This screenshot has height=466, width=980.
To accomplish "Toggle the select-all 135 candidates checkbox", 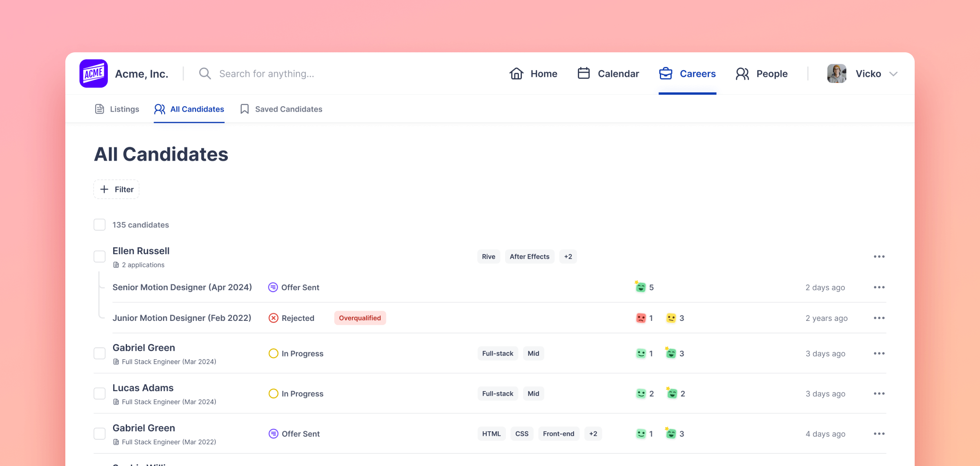I will click(100, 224).
